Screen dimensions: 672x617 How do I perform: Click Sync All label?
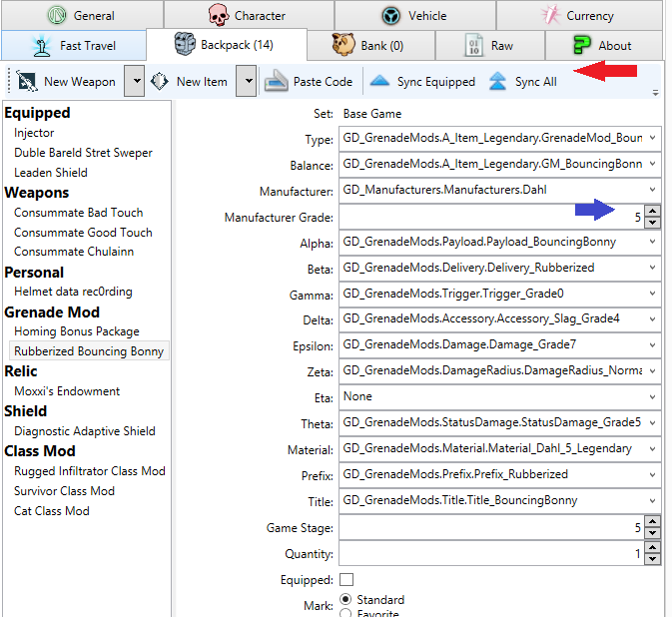click(536, 82)
